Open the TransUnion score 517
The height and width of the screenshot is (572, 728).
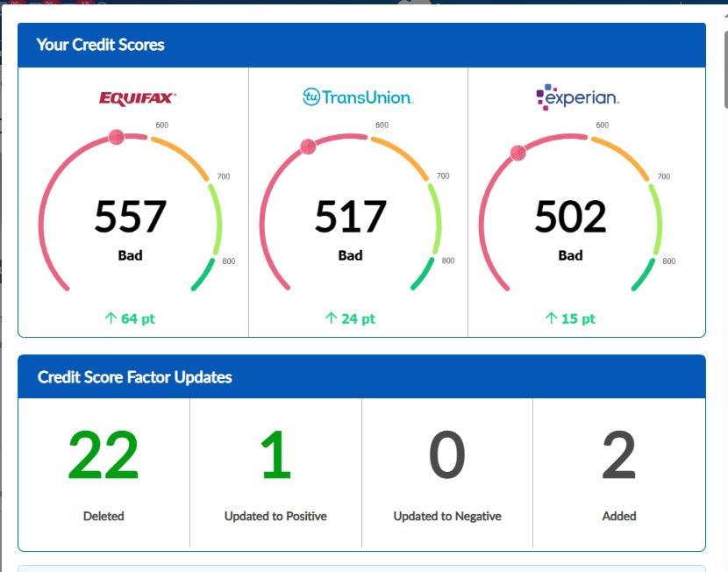click(351, 217)
